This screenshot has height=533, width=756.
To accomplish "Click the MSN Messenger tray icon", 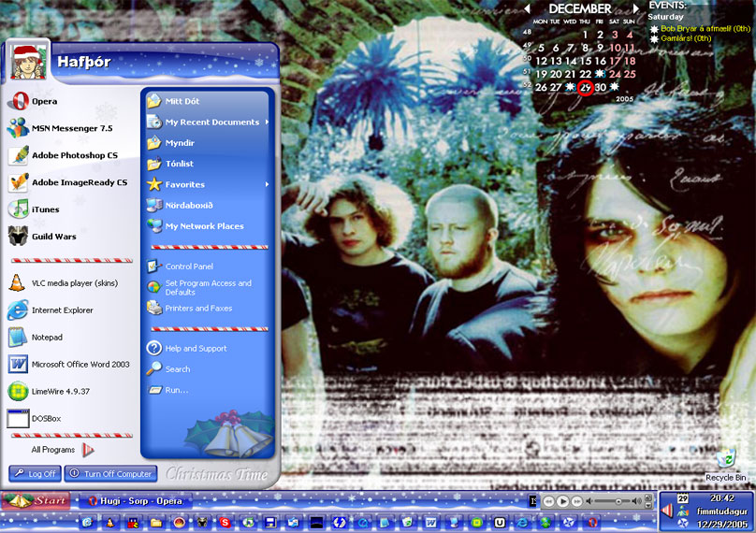I will [x=682, y=511].
